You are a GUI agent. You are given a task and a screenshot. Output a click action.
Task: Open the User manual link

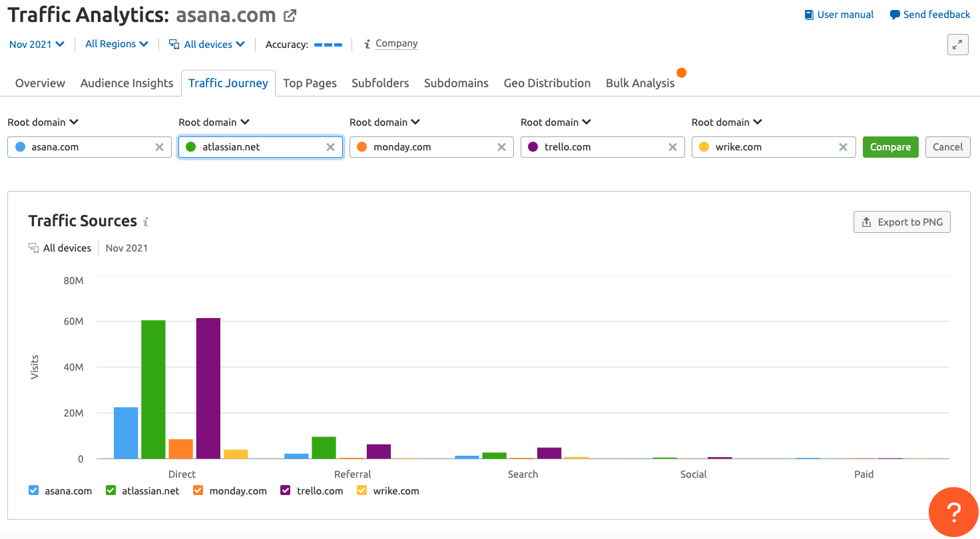(839, 15)
